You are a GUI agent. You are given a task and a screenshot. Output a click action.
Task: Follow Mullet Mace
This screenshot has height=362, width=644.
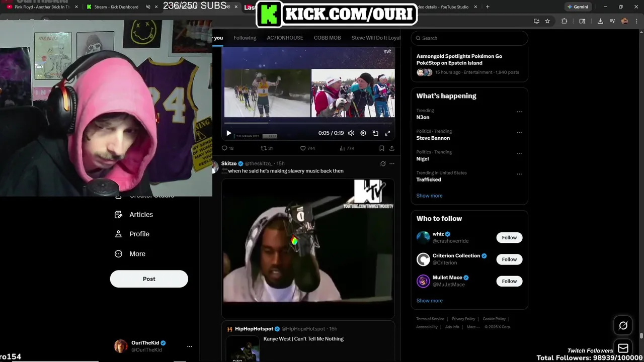(509, 281)
